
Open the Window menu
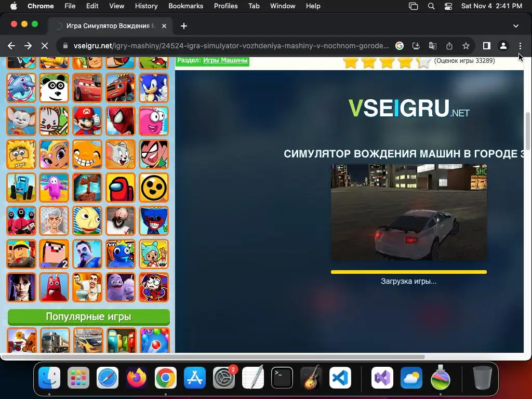click(283, 6)
